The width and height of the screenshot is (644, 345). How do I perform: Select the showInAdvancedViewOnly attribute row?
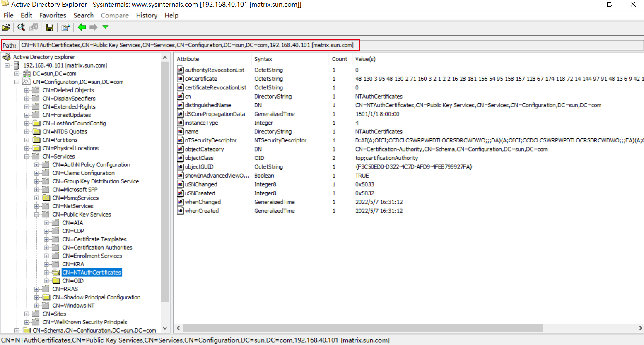coord(408,176)
